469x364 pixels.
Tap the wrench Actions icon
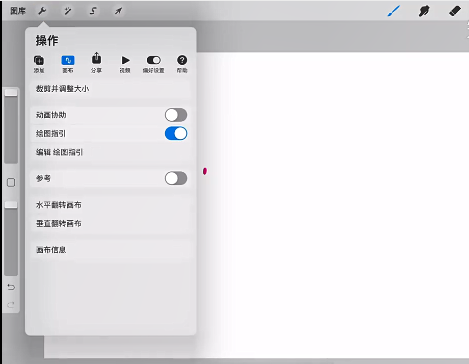pyautogui.click(x=42, y=11)
